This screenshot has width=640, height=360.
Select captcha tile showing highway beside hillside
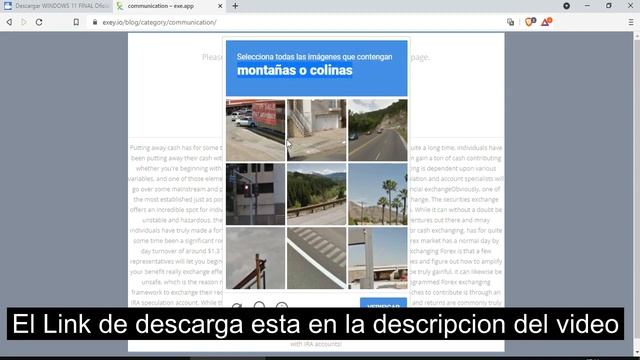pos(378,130)
